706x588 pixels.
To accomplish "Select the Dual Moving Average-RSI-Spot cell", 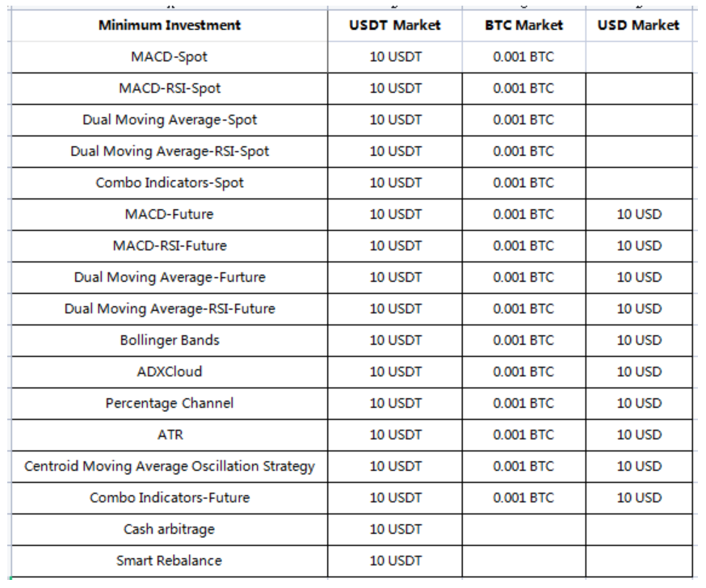I will [170, 152].
